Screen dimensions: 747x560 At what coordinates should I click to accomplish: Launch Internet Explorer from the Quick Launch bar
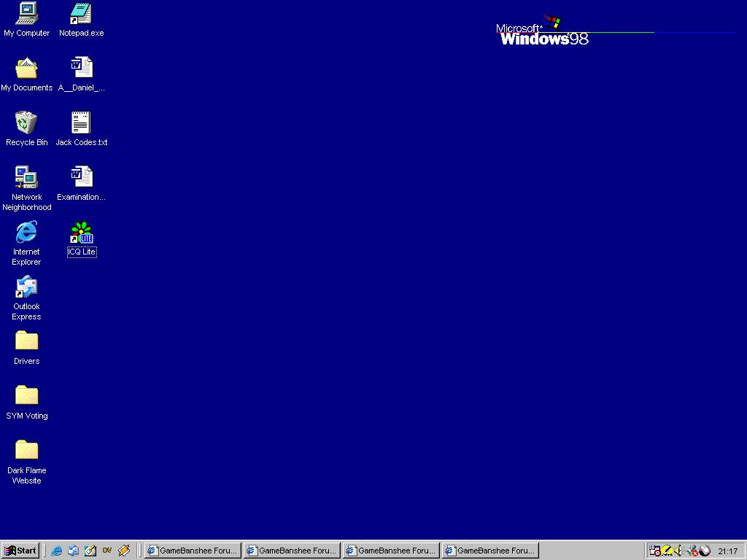[x=57, y=551]
